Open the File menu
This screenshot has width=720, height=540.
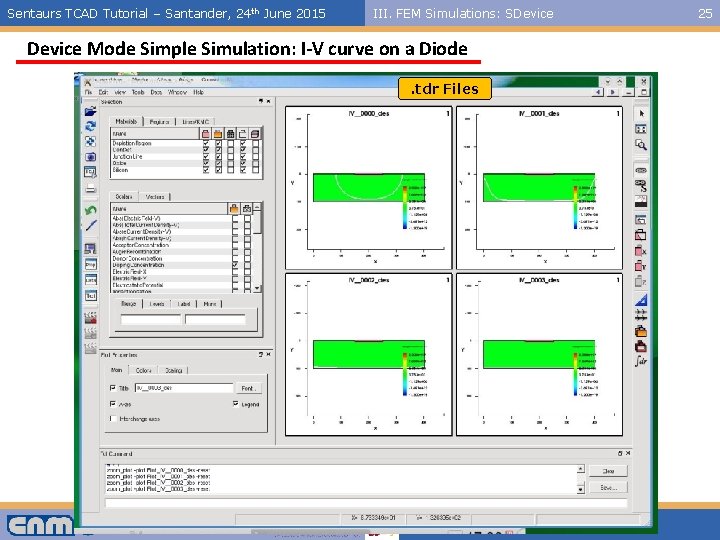tap(89, 92)
